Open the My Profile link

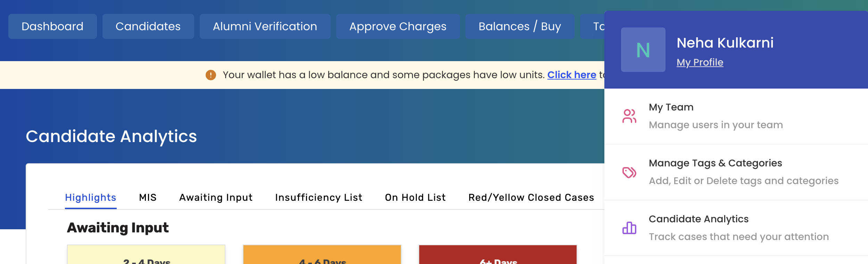coord(700,63)
